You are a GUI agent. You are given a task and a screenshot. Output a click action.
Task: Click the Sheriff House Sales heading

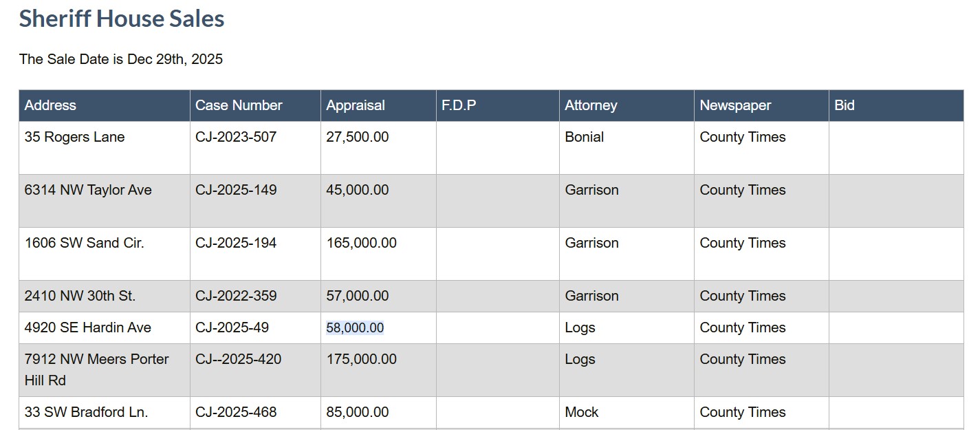click(x=122, y=19)
